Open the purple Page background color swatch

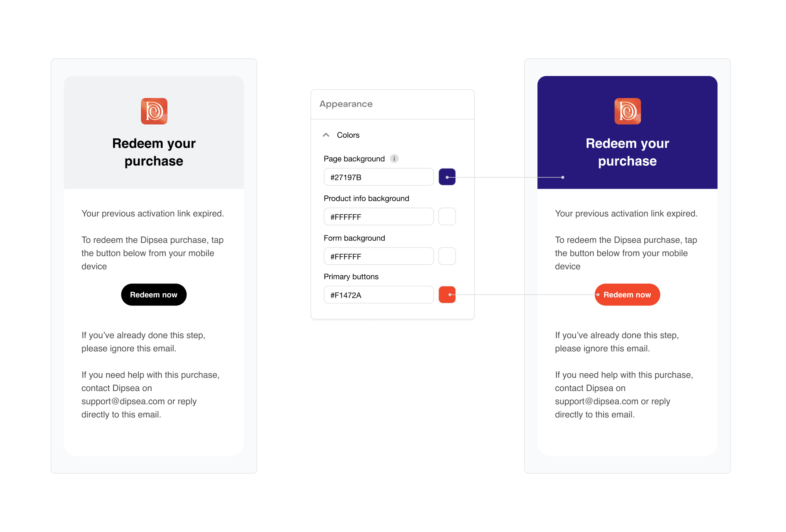[447, 177]
